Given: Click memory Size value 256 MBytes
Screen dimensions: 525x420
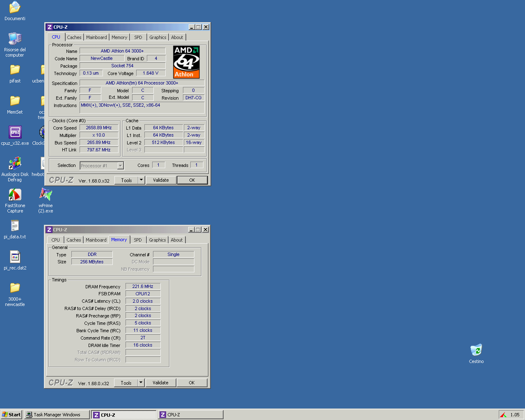Looking at the screenshot, I should (92, 262).
